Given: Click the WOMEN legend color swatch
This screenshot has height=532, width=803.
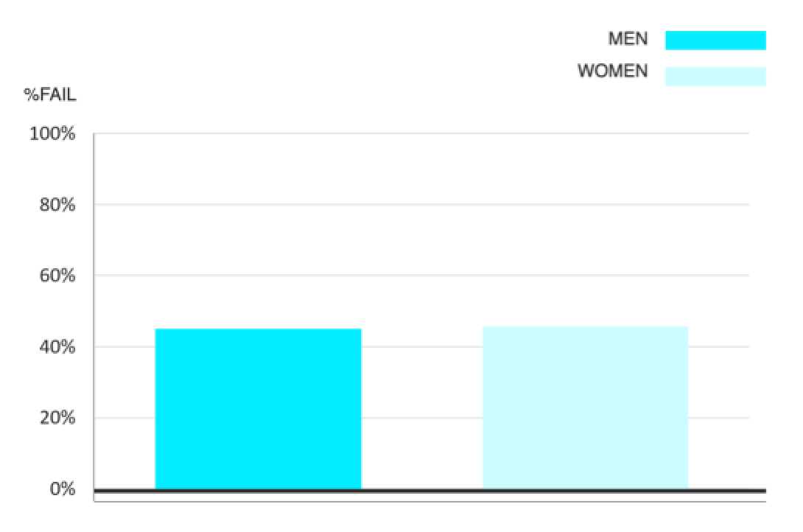Looking at the screenshot, I should click(x=715, y=76).
